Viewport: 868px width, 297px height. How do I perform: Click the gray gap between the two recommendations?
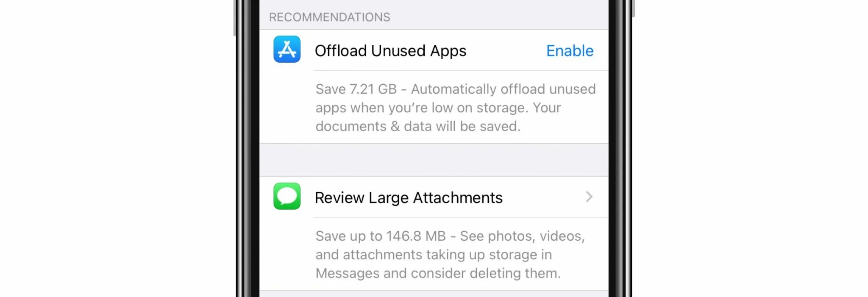click(434, 160)
